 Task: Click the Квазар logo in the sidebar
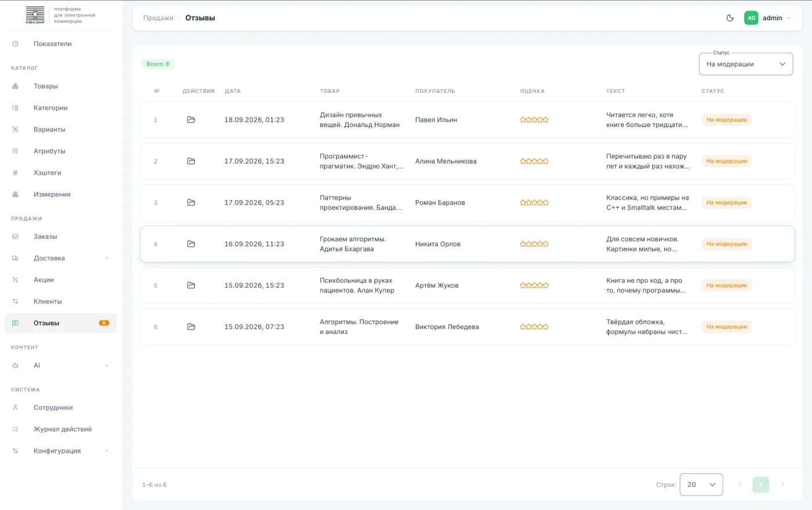(x=35, y=15)
